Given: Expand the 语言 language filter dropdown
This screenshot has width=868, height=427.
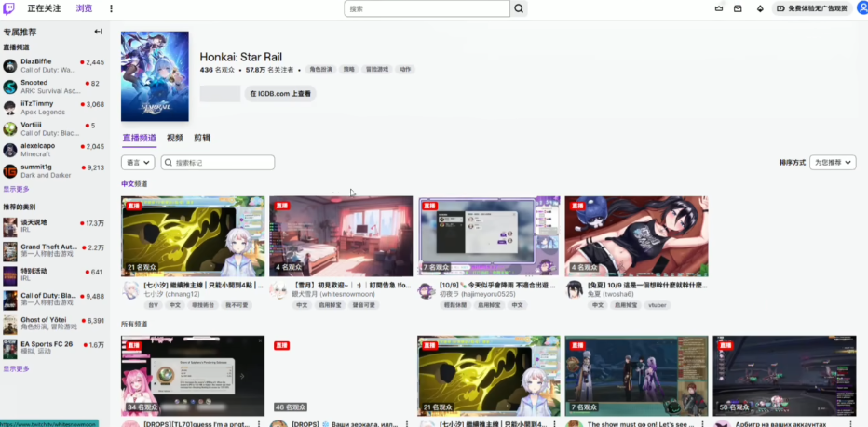Looking at the screenshot, I should [137, 163].
